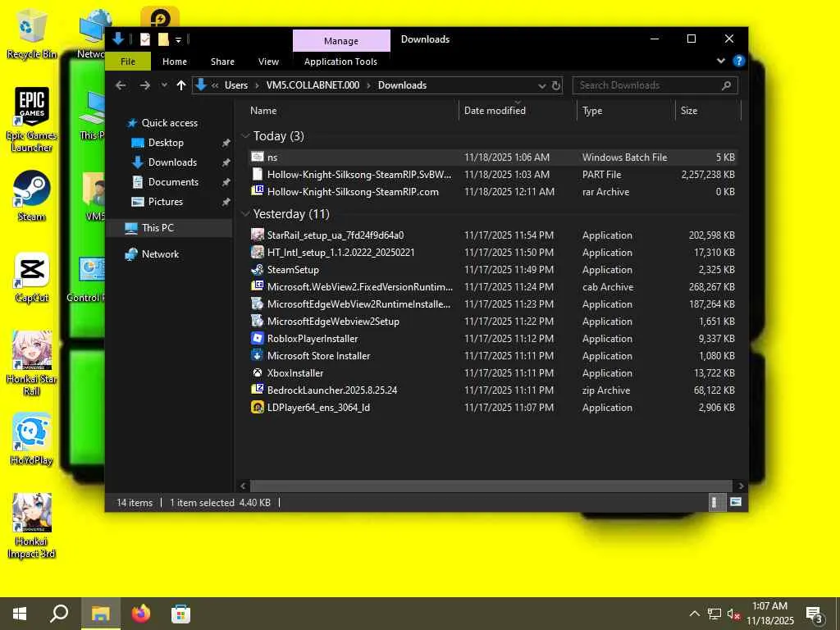Open the File menu tab
840x630 pixels.
(x=127, y=62)
